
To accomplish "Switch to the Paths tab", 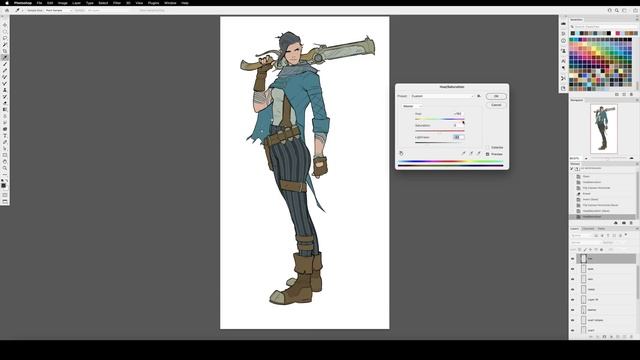I will 601,229.
